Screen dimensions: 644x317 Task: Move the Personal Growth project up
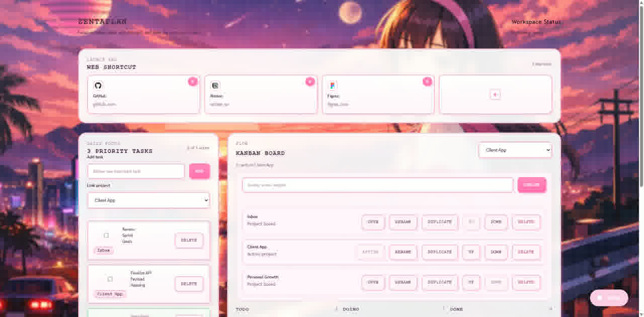471,282
